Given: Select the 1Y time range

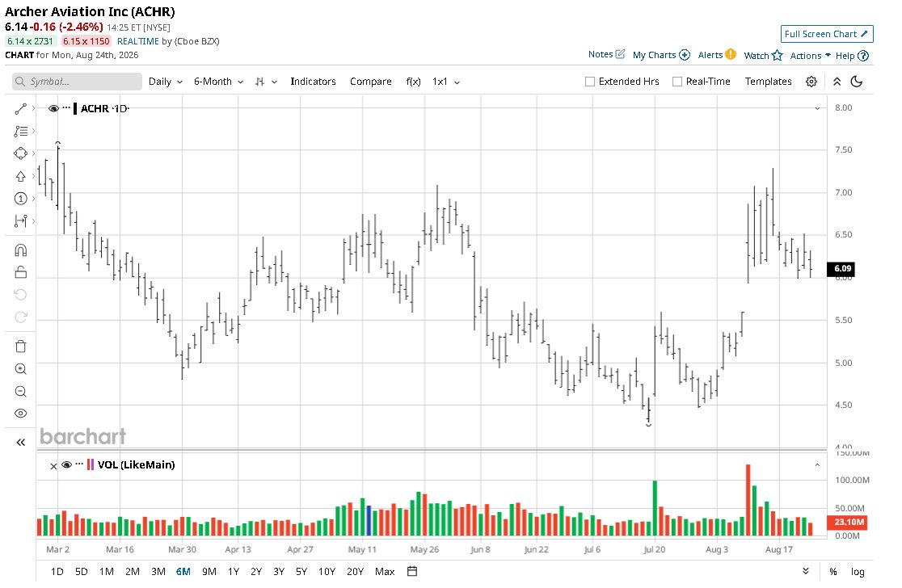Looking at the screenshot, I should click(x=233, y=571).
